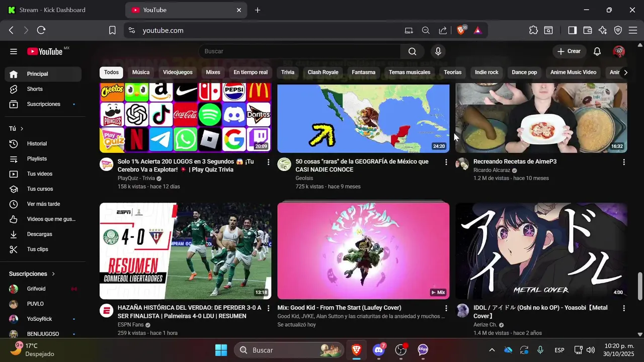Click the YouTube logo
The width and height of the screenshot is (644, 362).
45,51
